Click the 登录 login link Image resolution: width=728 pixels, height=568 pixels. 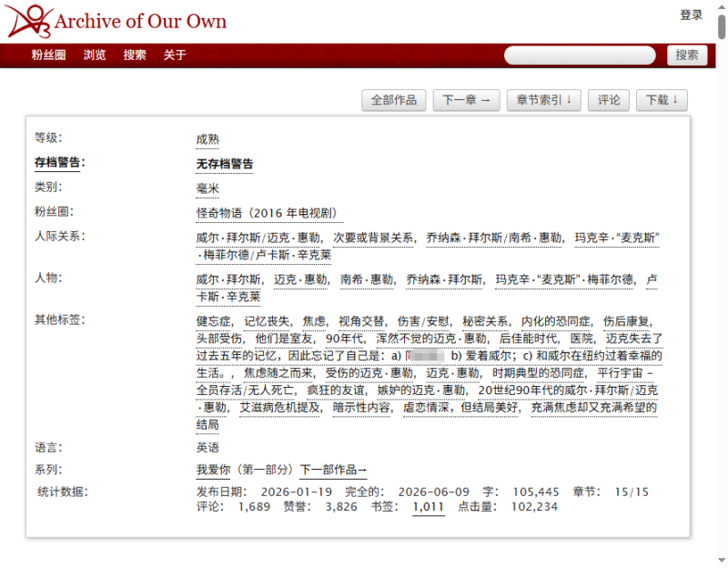pyautogui.click(x=691, y=15)
